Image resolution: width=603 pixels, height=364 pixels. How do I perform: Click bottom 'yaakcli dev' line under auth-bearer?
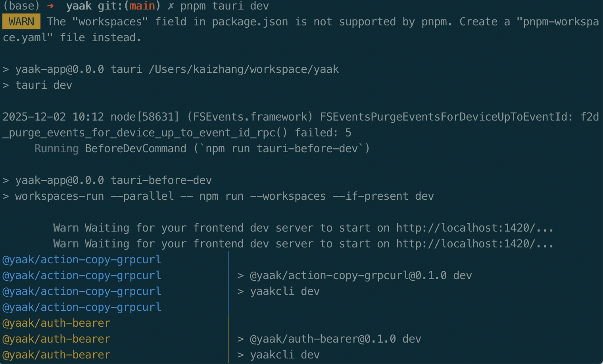pyautogui.click(x=285, y=355)
